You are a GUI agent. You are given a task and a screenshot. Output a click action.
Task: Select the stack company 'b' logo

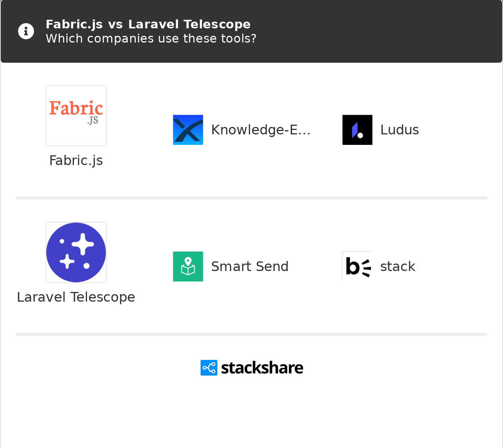pos(357,267)
